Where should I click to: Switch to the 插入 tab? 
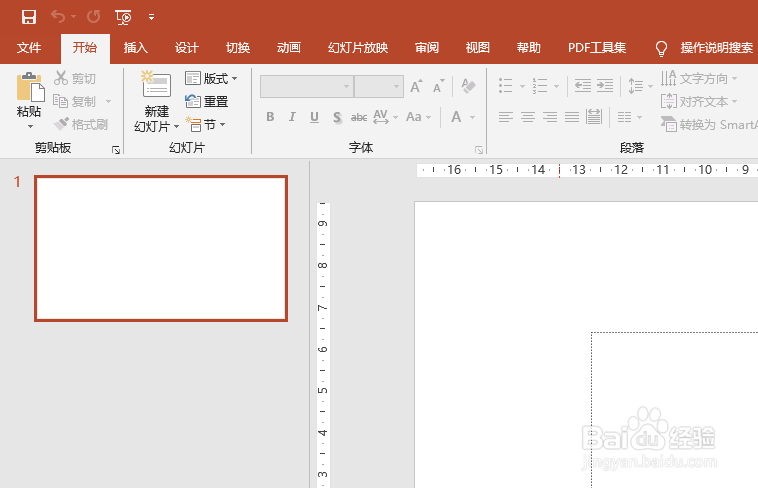click(x=135, y=48)
